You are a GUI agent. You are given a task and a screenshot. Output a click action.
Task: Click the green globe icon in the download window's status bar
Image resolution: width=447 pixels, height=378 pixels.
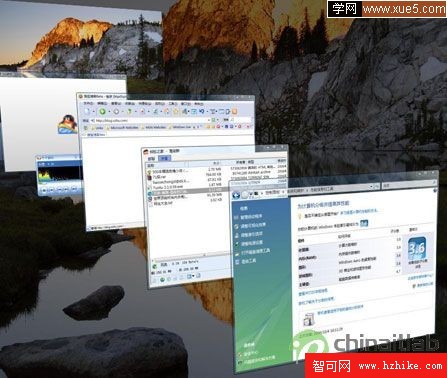pos(155,266)
